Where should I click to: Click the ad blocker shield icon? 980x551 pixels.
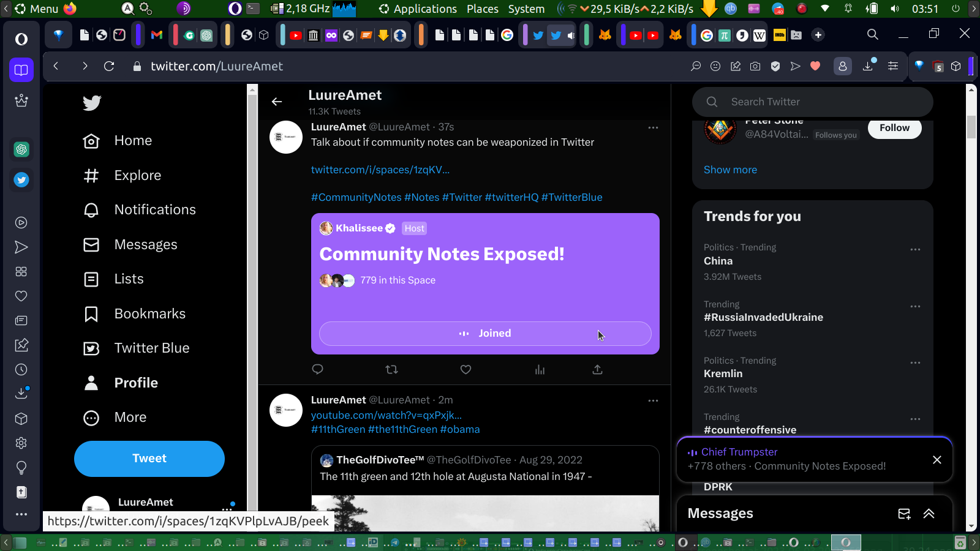[x=775, y=66]
